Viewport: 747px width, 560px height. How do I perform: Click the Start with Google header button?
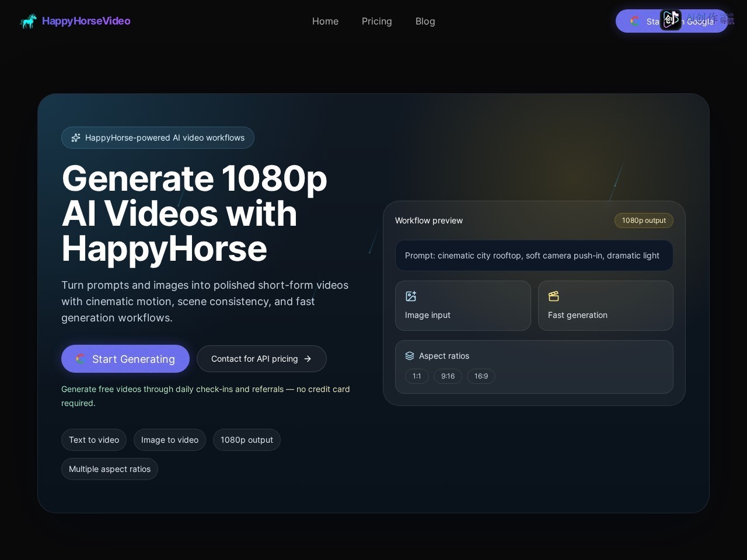coord(672,21)
